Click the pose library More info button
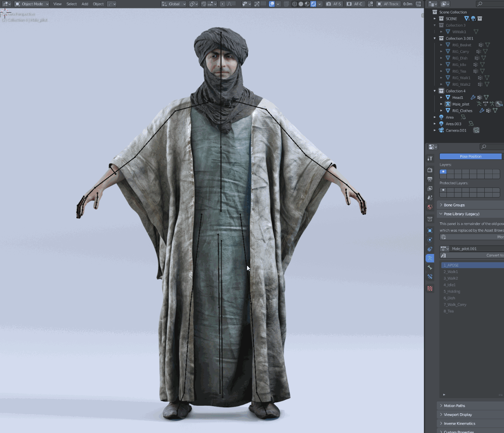This screenshot has height=433, width=504. coord(472,237)
